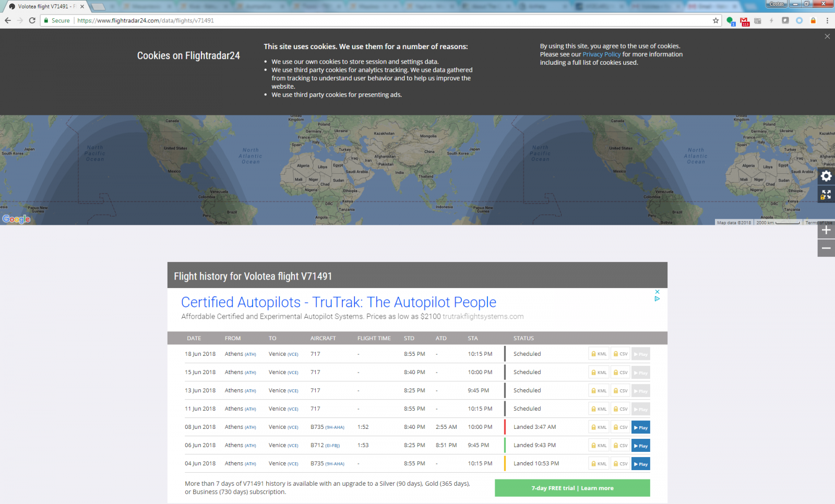Click aircraft registration EI-FBJ on 06 Jun row
This screenshot has height=504, width=835.
click(x=332, y=446)
